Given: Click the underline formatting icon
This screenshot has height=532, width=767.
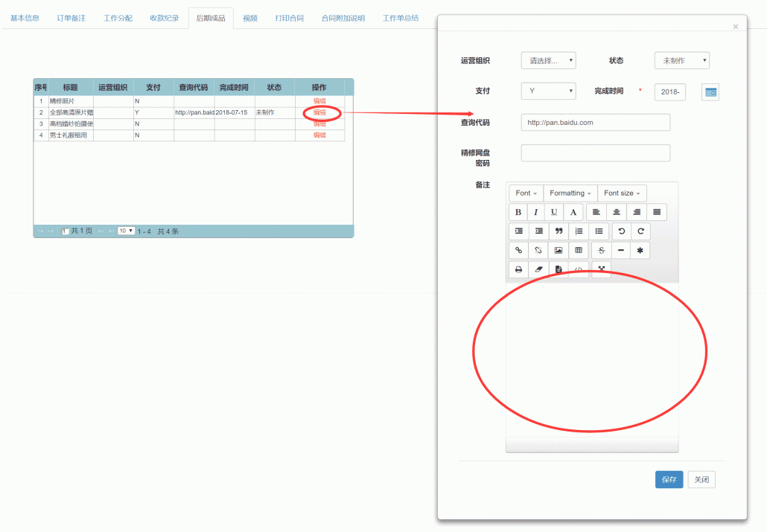Looking at the screenshot, I should [553, 212].
